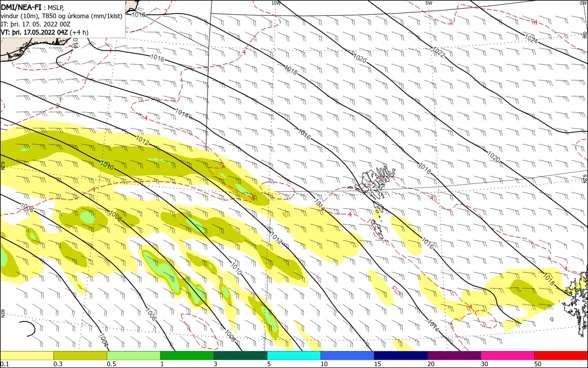
Task: Choose the navy 15–20 mm legend swatch
Action: pos(401,356)
